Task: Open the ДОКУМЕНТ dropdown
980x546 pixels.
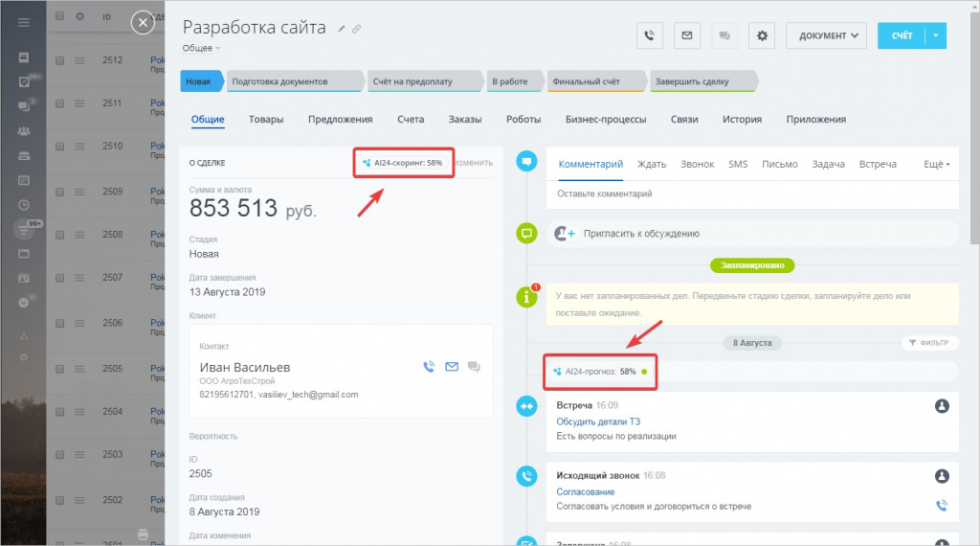Action: pyautogui.click(x=826, y=35)
